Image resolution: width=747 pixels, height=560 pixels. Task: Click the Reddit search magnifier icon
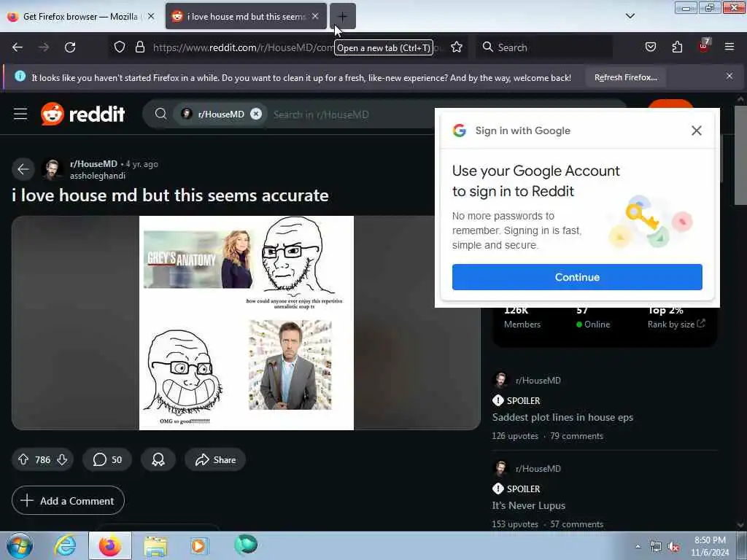160,114
